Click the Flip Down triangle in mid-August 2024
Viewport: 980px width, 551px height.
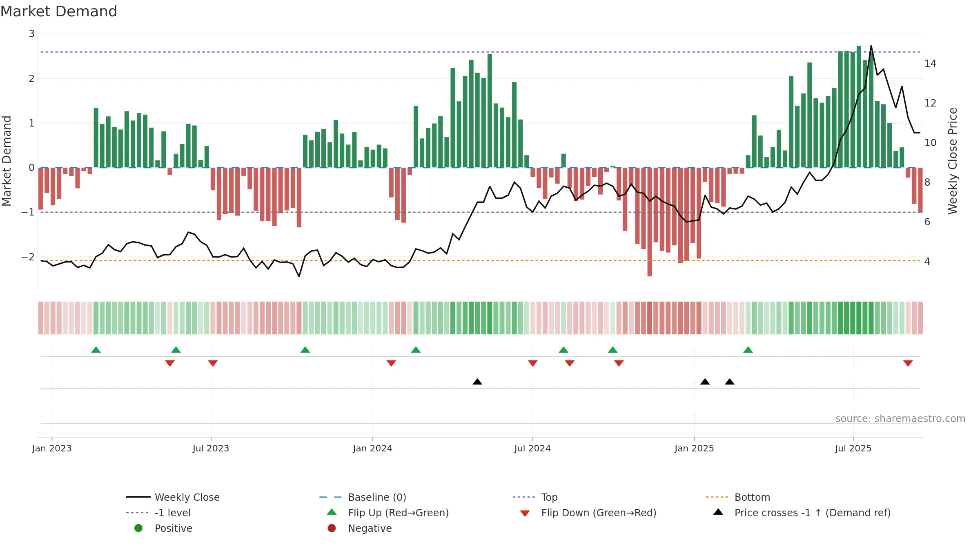click(x=570, y=363)
